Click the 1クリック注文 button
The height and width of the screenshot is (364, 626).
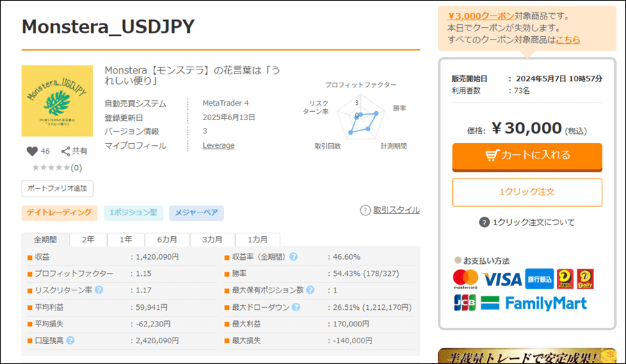coord(527,191)
